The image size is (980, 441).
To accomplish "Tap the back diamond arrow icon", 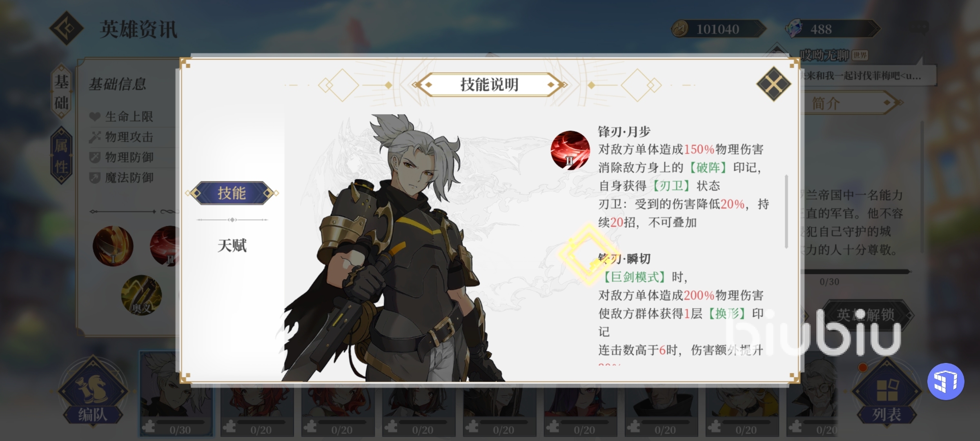I will point(67,28).
